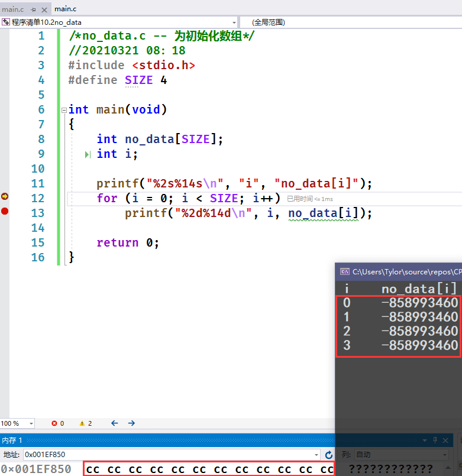
Task: Click memory address label 0x001EF850 in dump
Action: pos(36,469)
